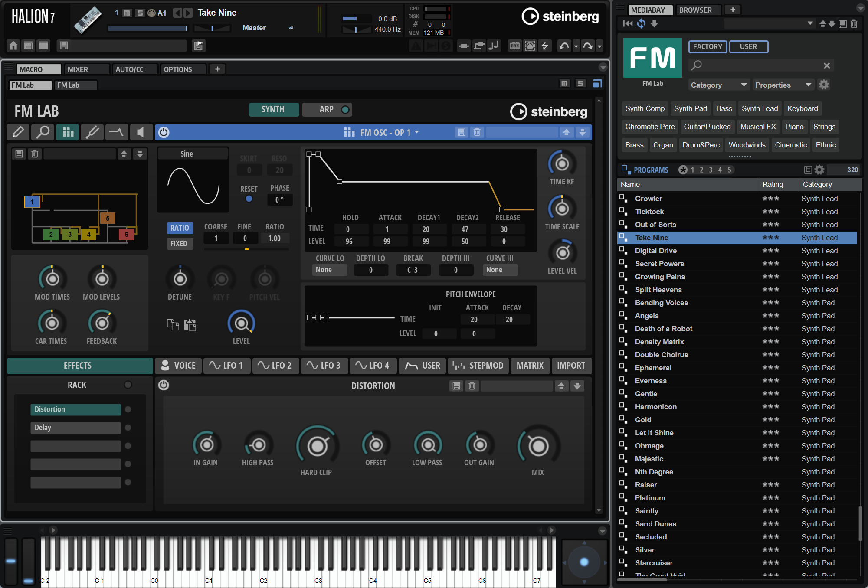
Task: Click the HALion keyboard instrument image
Action: coord(88,20)
